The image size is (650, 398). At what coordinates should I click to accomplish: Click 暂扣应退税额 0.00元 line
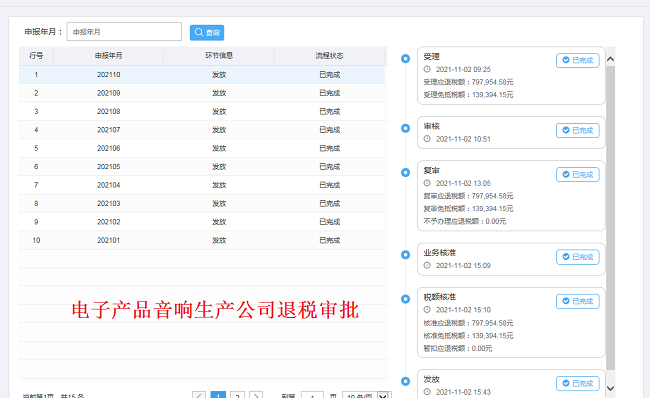458,348
